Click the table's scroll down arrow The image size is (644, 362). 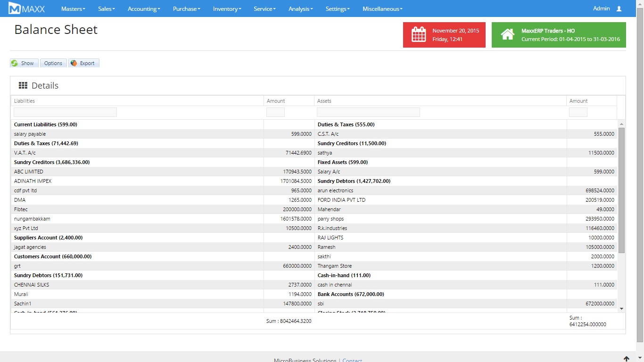click(x=621, y=308)
